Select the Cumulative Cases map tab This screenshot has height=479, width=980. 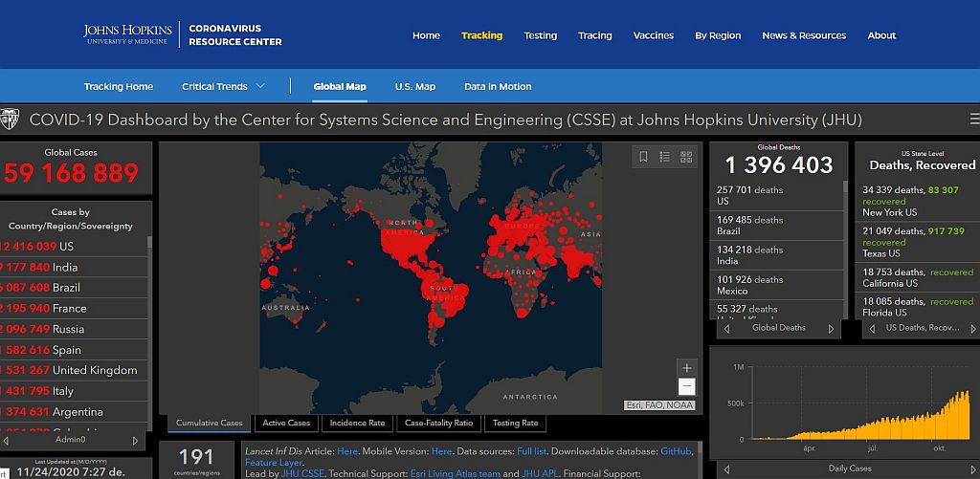pyautogui.click(x=210, y=423)
